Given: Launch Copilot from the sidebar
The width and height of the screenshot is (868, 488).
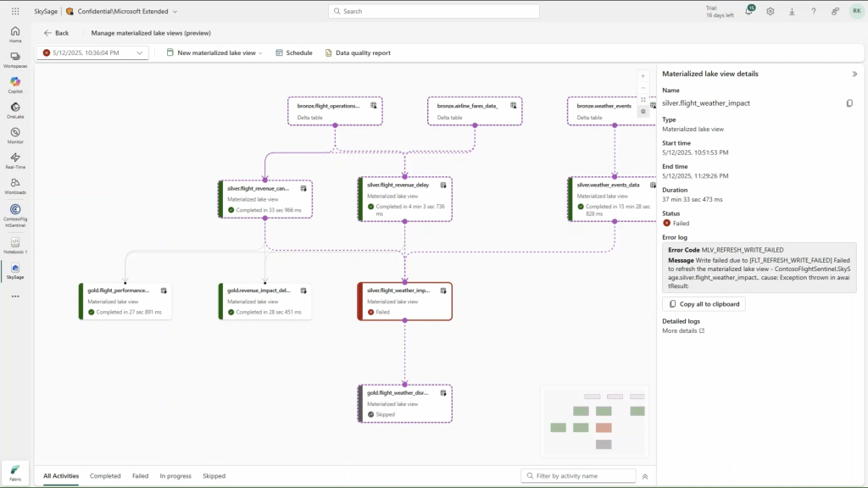Looking at the screenshot, I should point(15,85).
